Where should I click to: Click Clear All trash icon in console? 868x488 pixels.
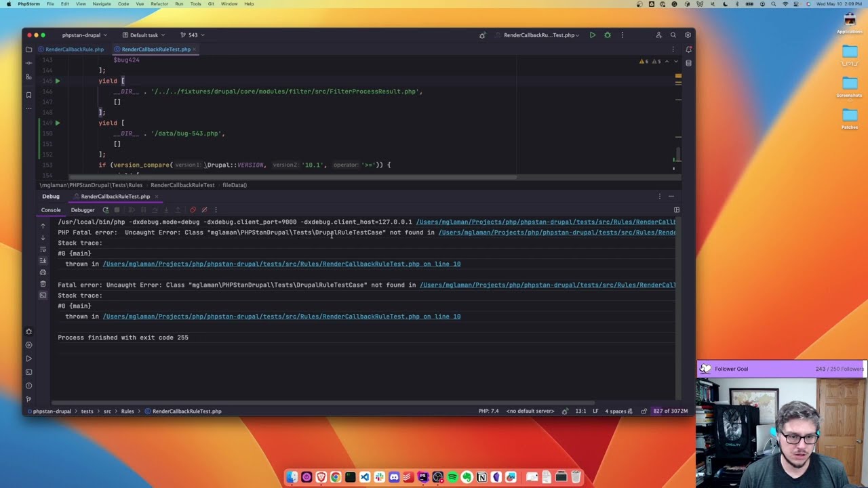[43, 283]
